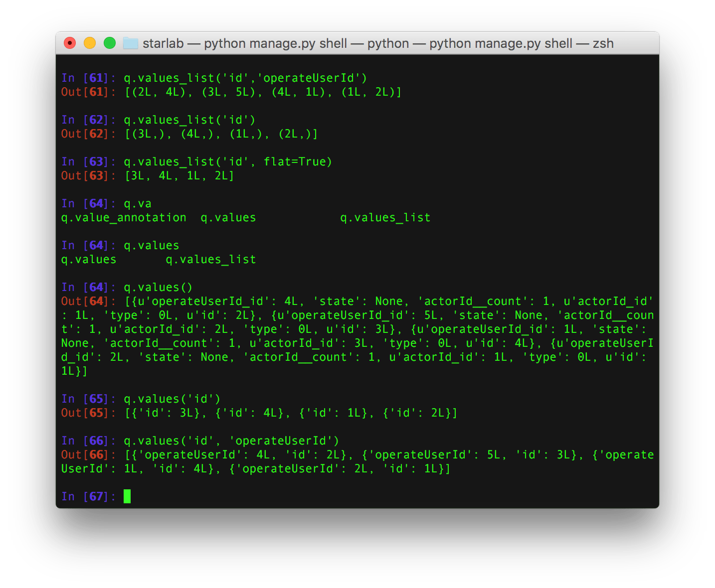Select the flat=True argument in line 63
Screen dimensions: 715x588
(x=296, y=161)
